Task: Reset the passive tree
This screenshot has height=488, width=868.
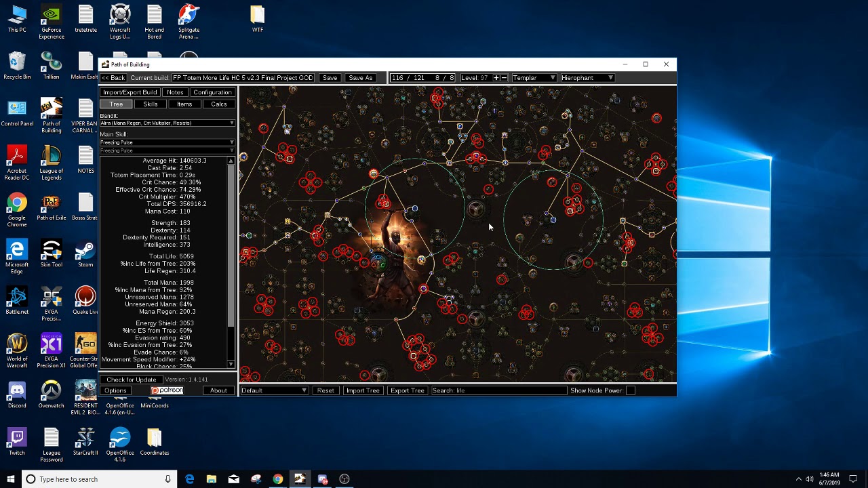Action: click(325, 390)
